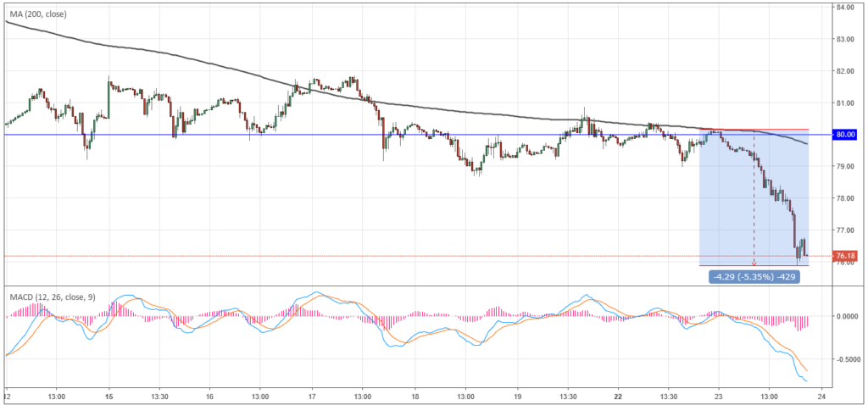The image size is (868, 405).
Task: Click the MACD (12, 26, close, 9) label
Action: coord(53,297)
